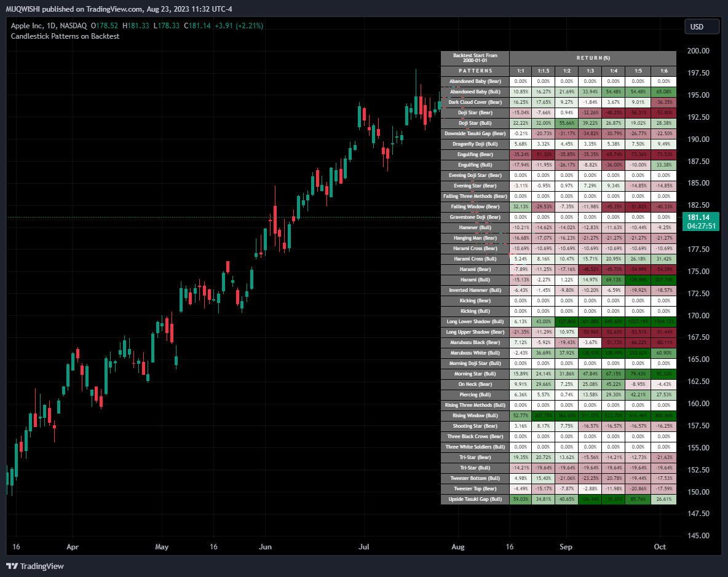Click the TradingView logo at bottom left
The width and height of the screenshot is (728, 577).
(x=35, y=566)
